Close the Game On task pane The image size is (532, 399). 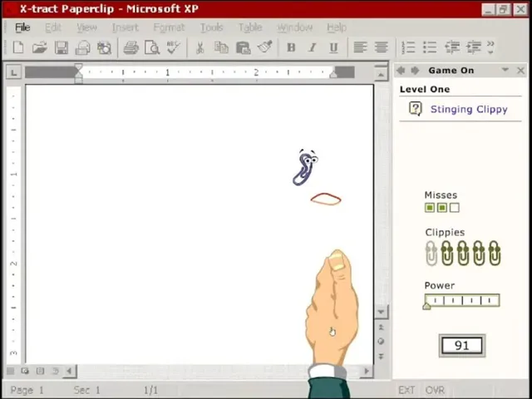click(x=520, y=71)
